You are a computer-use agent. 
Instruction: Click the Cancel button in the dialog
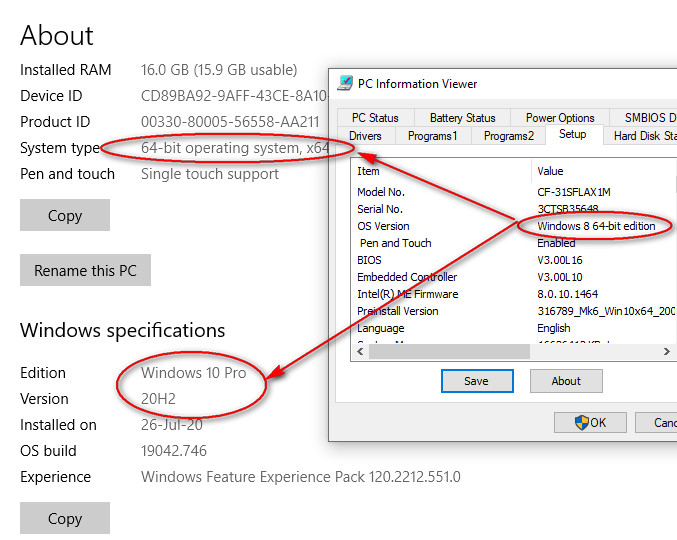pos(656,422)
